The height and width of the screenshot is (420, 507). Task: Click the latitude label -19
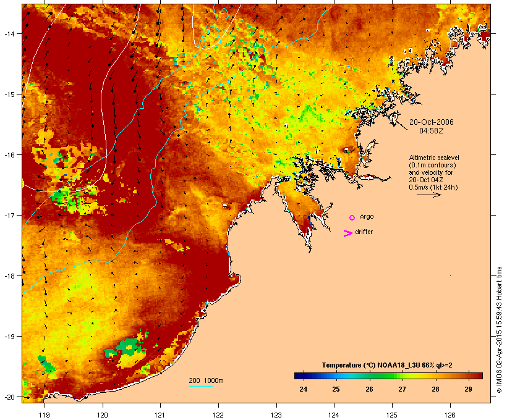(x=9, y=337)
